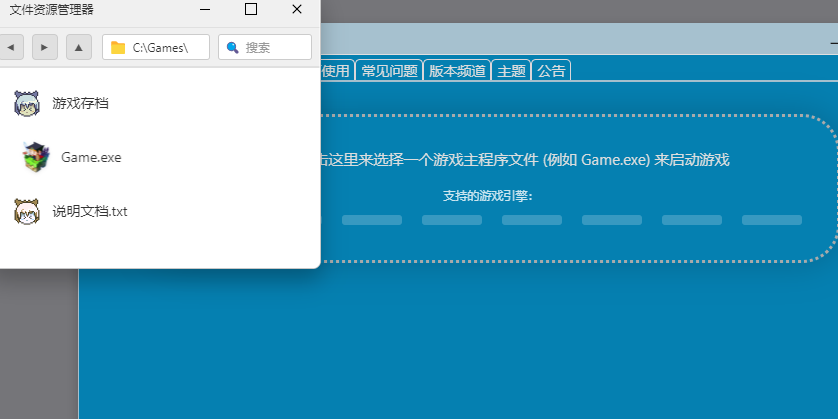Minimize the 文件资源管理器 window
838x419 pixels.
coord(205,9)
